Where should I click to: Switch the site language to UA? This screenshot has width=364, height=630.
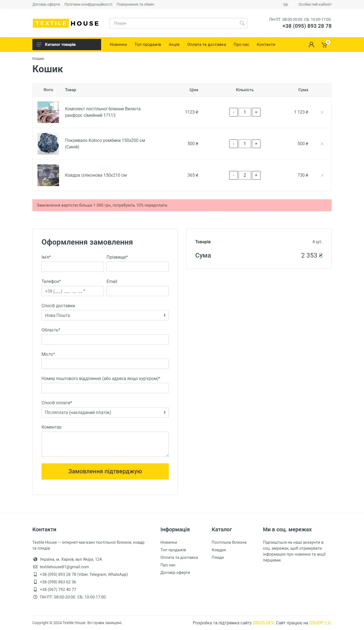(286, 4)
